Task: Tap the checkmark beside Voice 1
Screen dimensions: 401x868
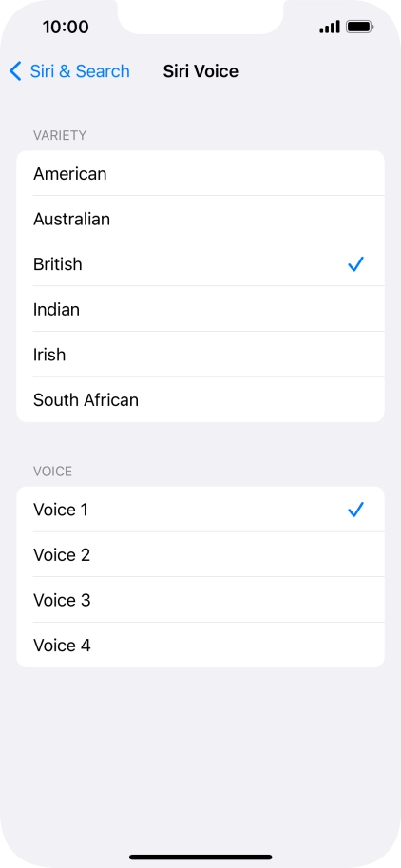Action: (355, 510)
